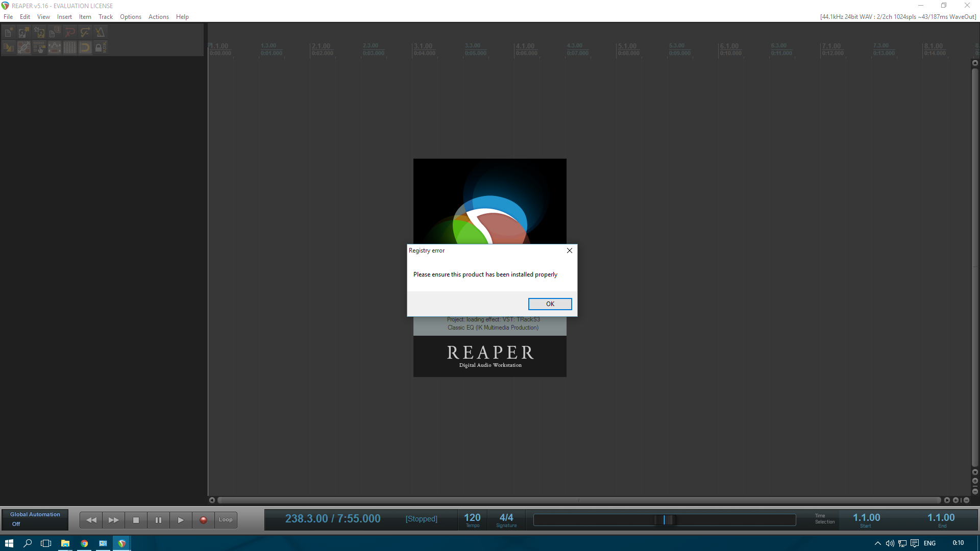
Task: Open the Actions menu
Action: [158, 17]
